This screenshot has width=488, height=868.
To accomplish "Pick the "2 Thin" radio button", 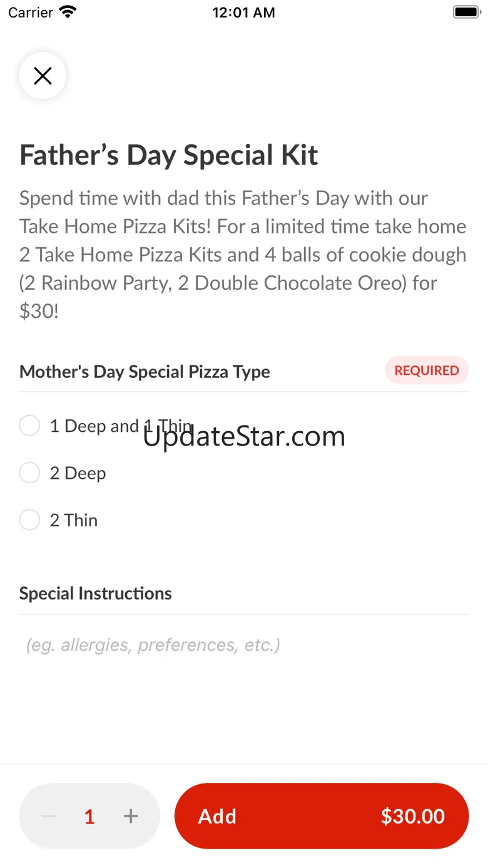I will 29,519.
